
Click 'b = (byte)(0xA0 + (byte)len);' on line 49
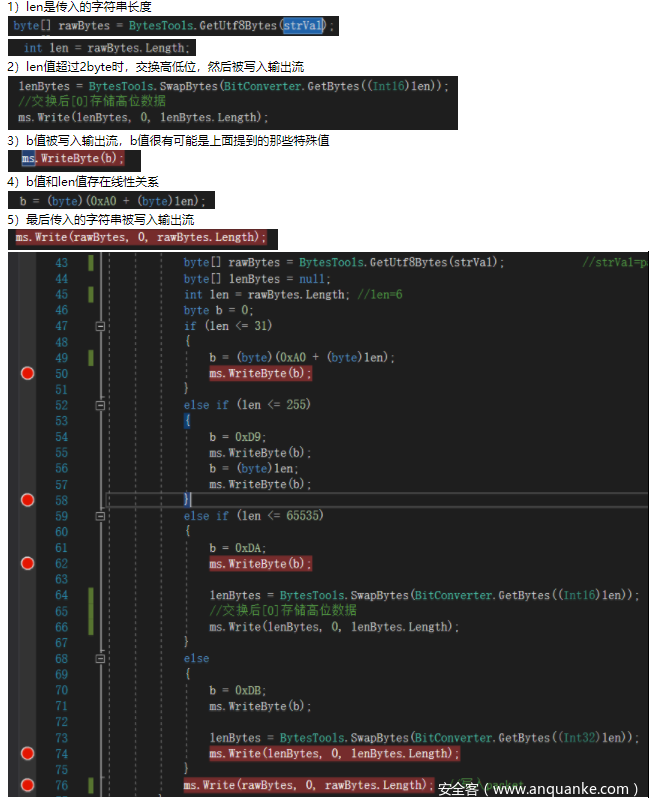point(302,357)
